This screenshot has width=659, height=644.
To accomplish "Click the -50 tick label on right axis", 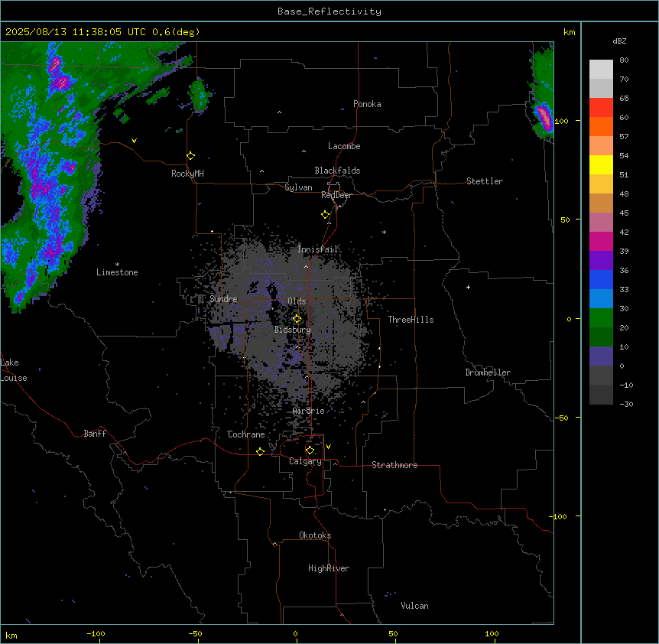I will [561, 418].
